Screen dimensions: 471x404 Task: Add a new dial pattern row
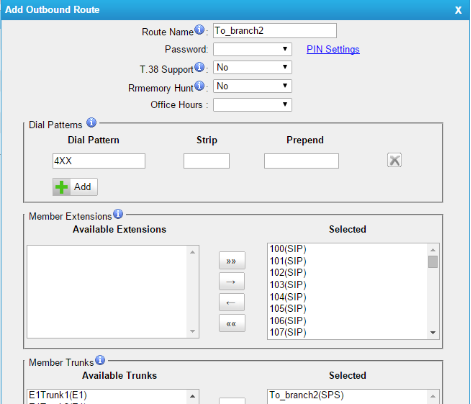pyautogui.click(x=75, y=187)
